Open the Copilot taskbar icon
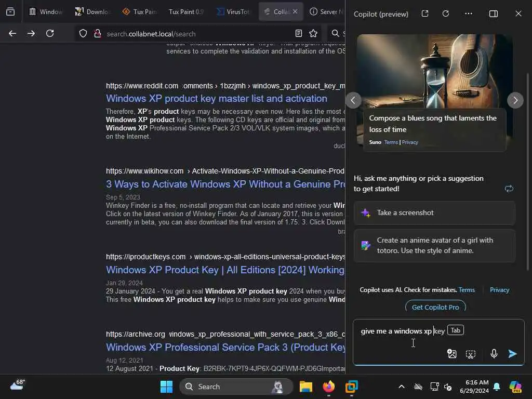532x399 pixels. [x=515, y=387]
